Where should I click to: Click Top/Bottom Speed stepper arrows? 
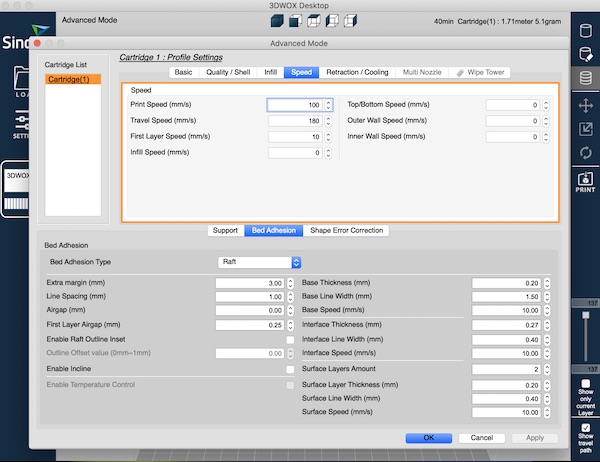tap(546, 105)
